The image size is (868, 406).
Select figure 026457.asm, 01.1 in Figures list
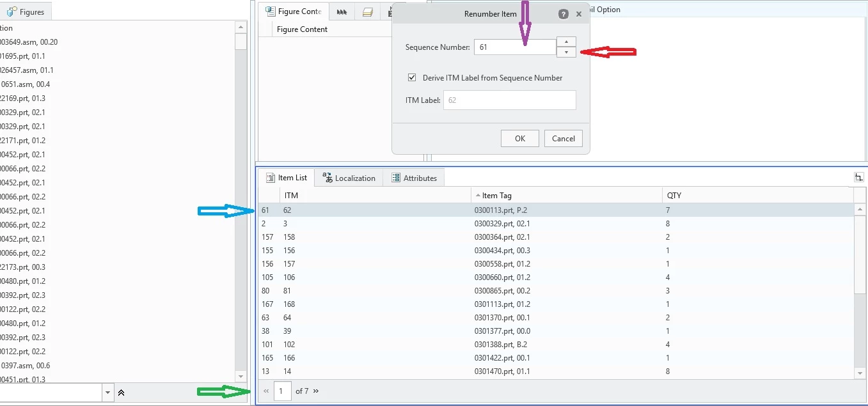click(x=117, y=70)
